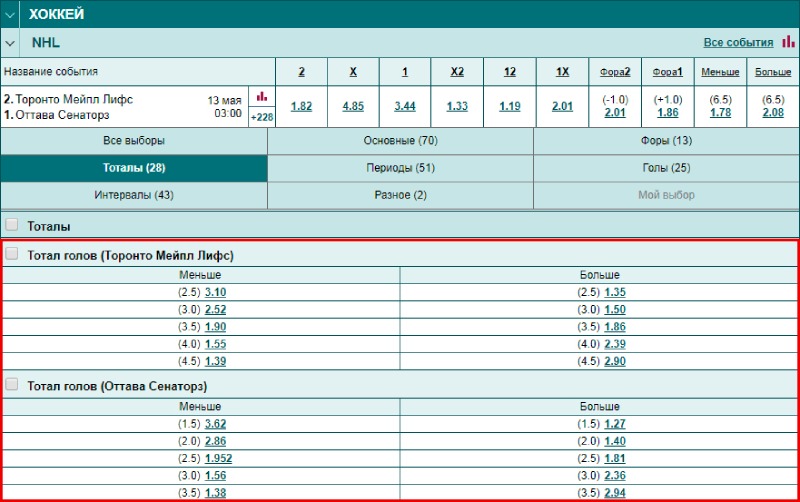Click column header 1
800x502 pixels.
click(405, 72)
